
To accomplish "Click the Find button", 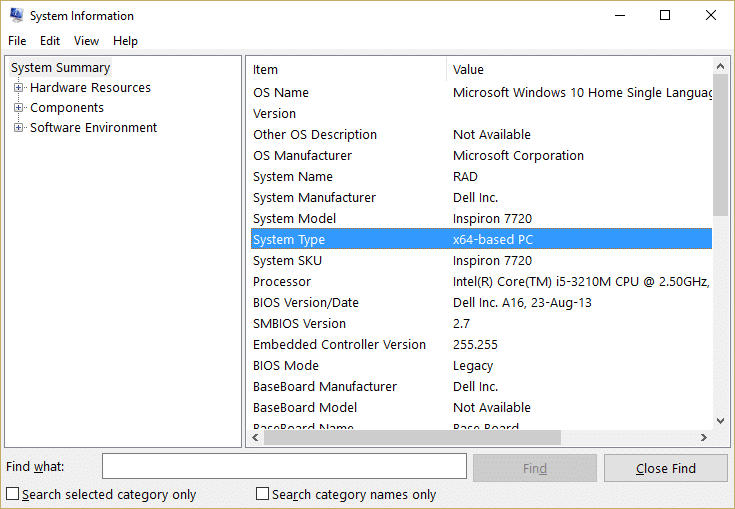I will tap(535, 468).
